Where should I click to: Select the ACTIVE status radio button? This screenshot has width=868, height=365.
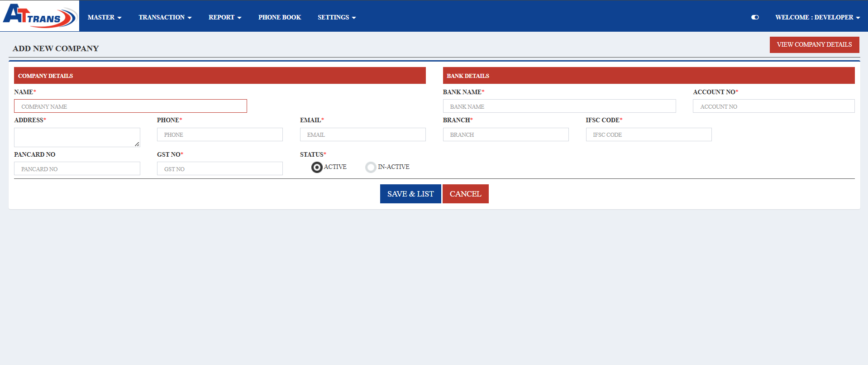[317, 168]
